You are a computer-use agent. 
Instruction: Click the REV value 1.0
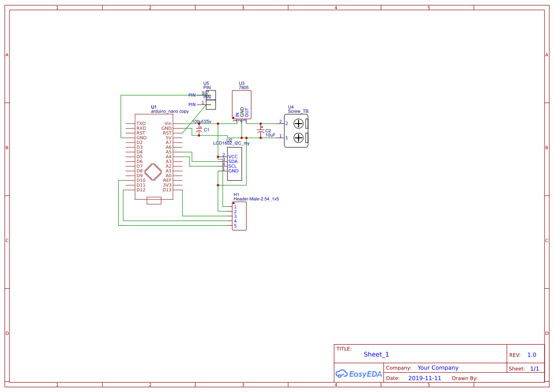point(531,355)
